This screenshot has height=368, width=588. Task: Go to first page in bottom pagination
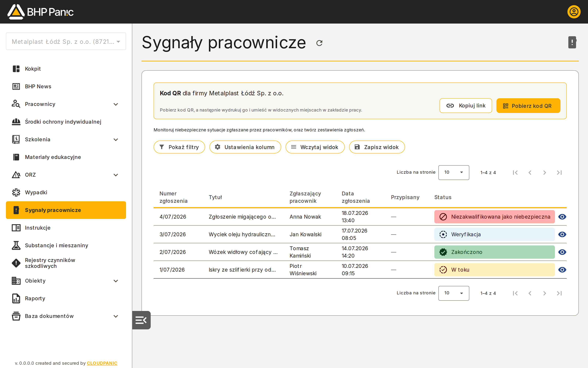tap(515, 293)
